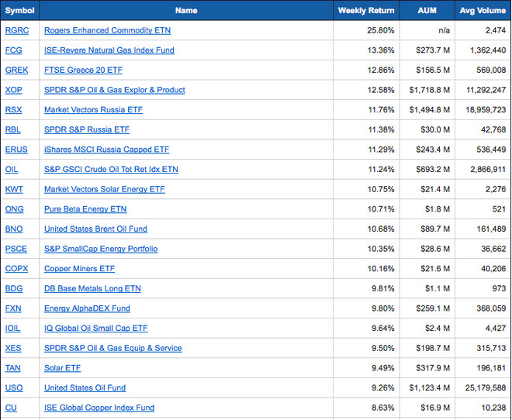512x420 pixels.
Task: Click Market Vectors Solar Energy ETF link
Action: pyautogui.click(x=105, y=189)
